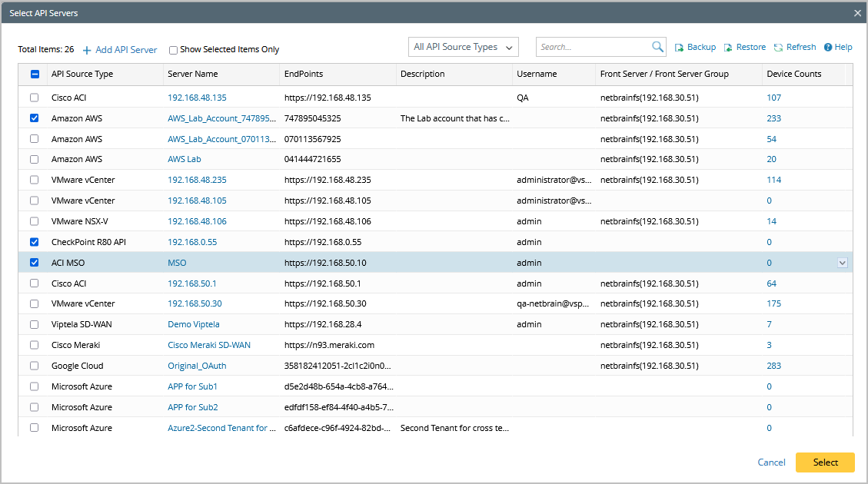Uncheck the CheckPoint R80 API row
The image size is (868, 484).
click(34, 242)
